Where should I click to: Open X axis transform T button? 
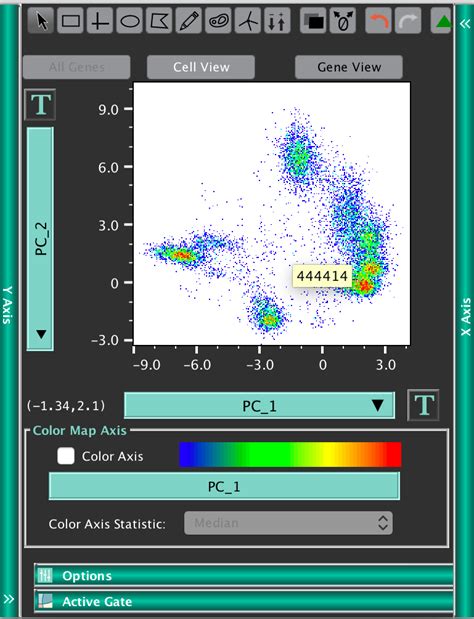tap(423, 405)
